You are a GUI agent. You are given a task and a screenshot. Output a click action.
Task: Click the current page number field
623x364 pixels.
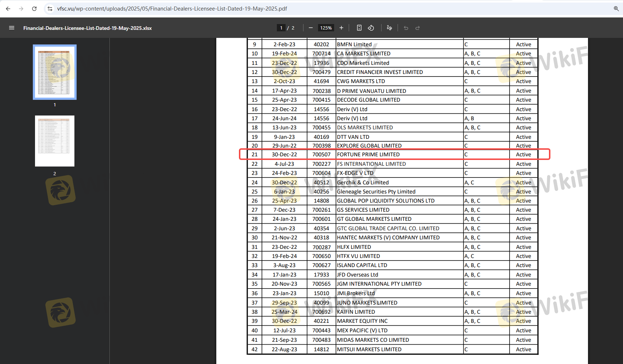click(281, 28)
